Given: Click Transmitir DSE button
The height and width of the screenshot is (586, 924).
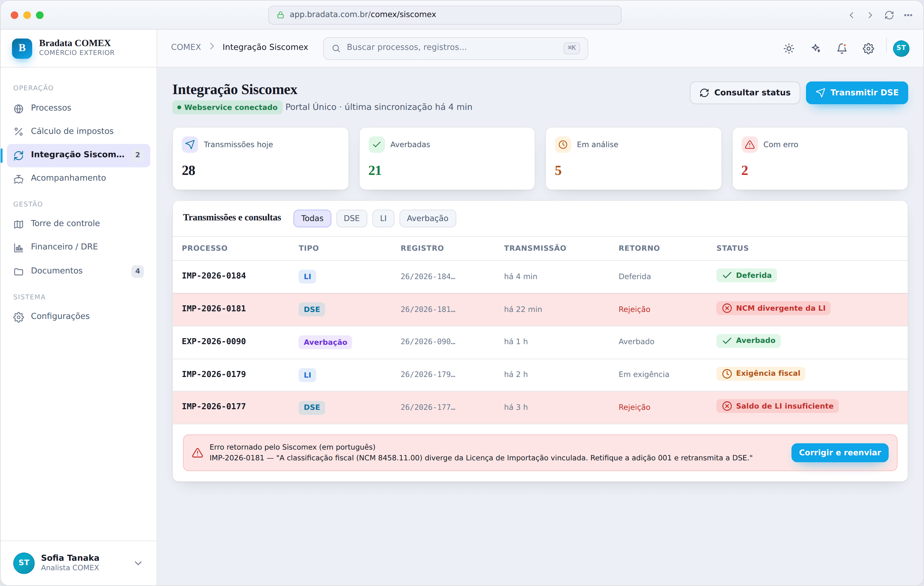Looking at the screenshot, I should [x=856, y=93].
